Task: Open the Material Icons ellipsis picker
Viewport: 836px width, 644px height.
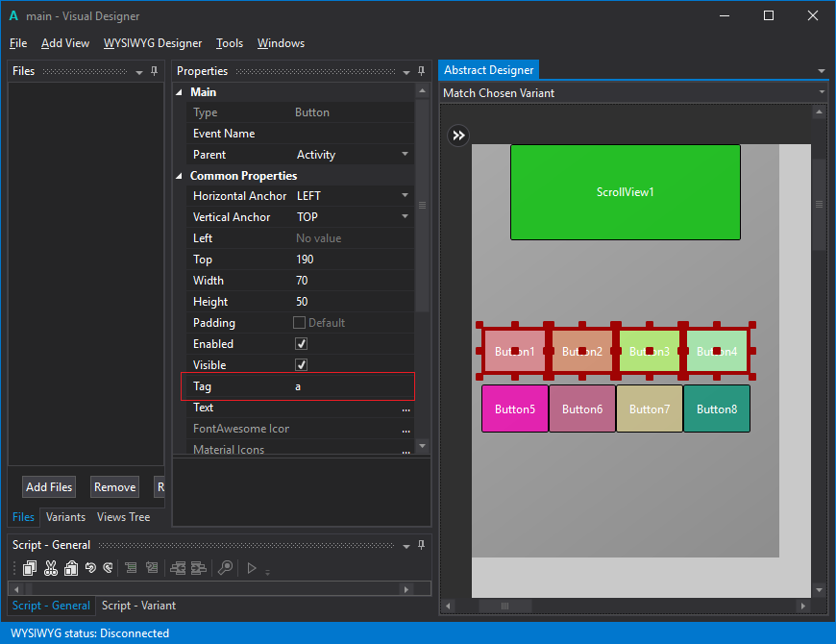Action: [406, 450]
